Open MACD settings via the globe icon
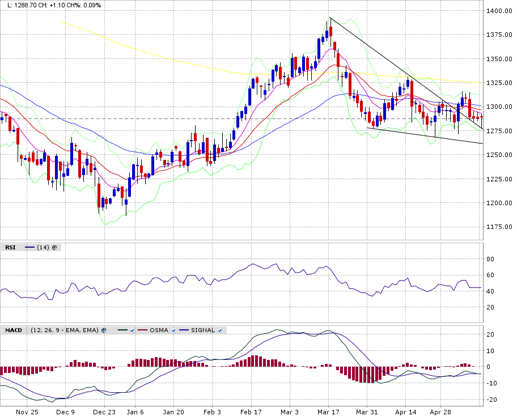Viewport: 517px width, 420px height. coord(104,330)
